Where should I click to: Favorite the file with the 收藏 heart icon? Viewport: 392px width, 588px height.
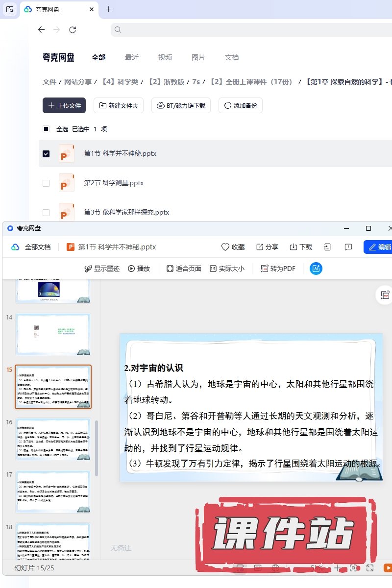click(x=233, y=247)
